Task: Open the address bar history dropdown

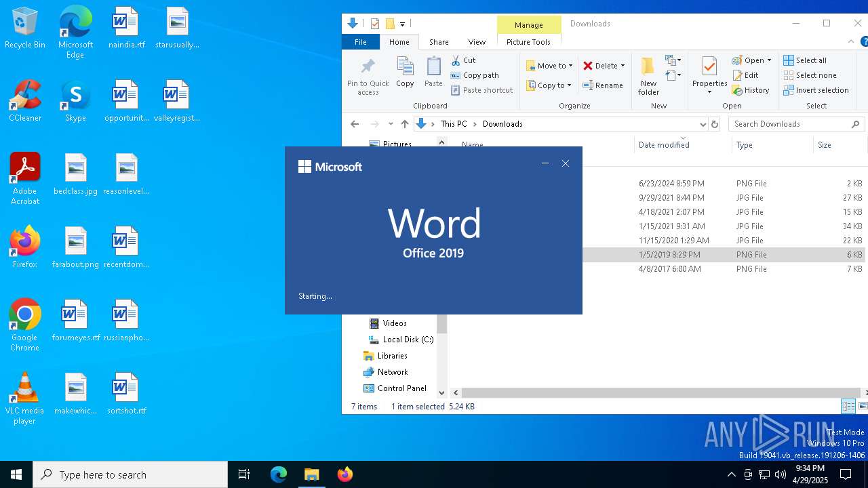Action: coord(703,124)
